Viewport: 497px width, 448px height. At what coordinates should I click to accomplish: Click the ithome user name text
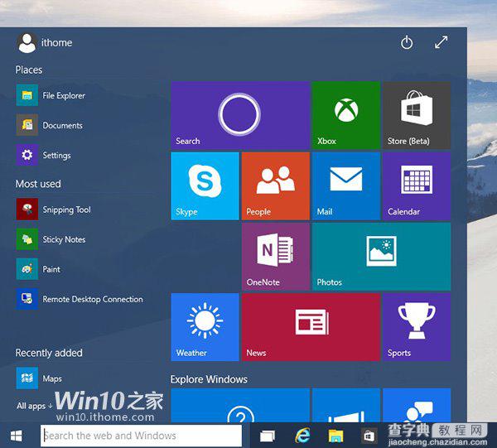56,42
